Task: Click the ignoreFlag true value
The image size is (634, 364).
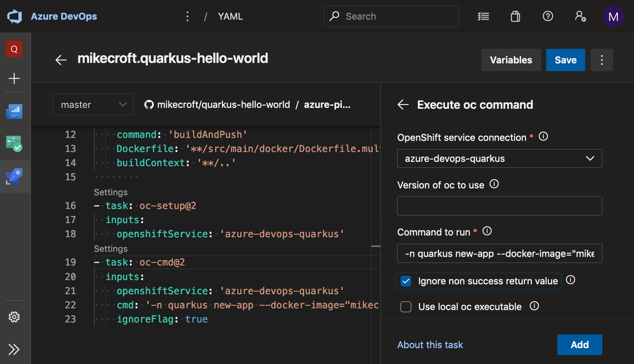Action: (197, 319)
